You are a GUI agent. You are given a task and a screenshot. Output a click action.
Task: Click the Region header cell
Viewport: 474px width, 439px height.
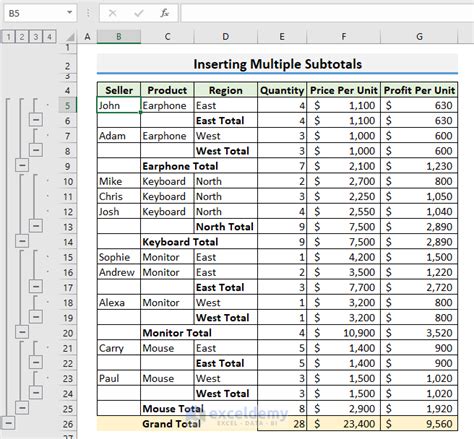click(x=226, y=90)
